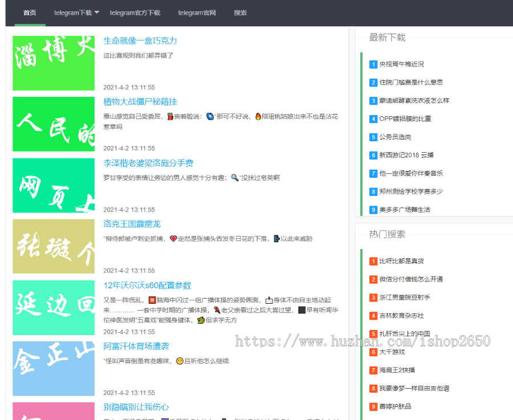
Task: Open hot search 善婷护肤品
Action: tap(395, 406)
